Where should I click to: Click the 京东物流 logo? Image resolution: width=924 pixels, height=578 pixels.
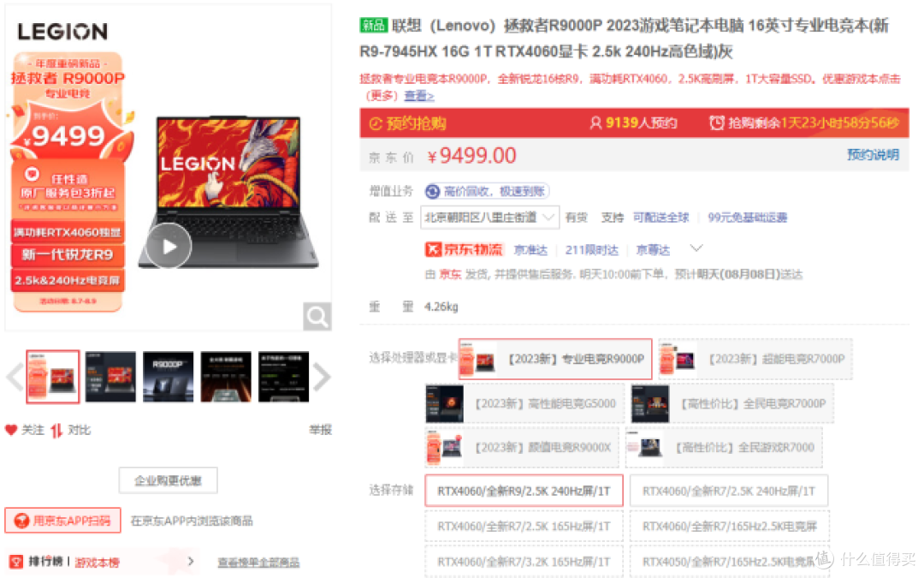(x=463, y=249)
